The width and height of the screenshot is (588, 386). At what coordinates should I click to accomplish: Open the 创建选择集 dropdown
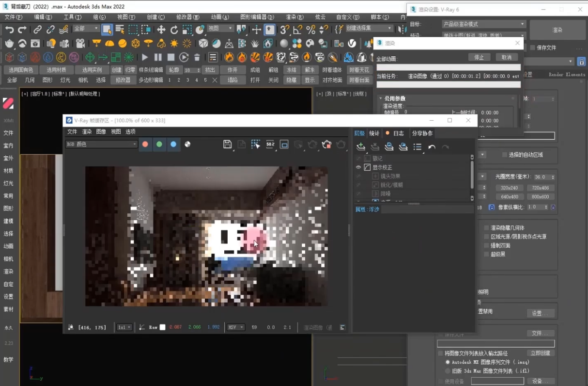(x=369, y=29)
